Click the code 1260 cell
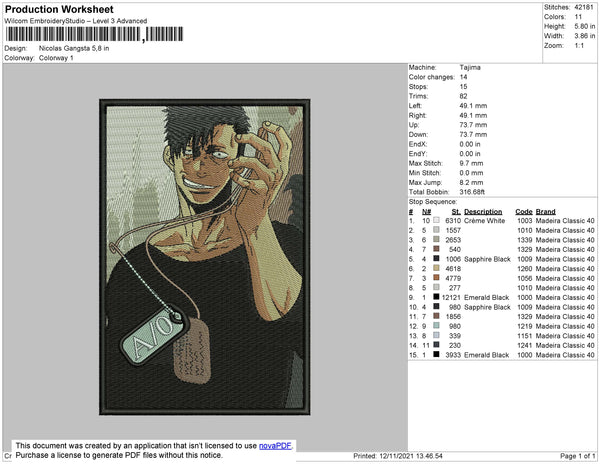 click(525, 269)
